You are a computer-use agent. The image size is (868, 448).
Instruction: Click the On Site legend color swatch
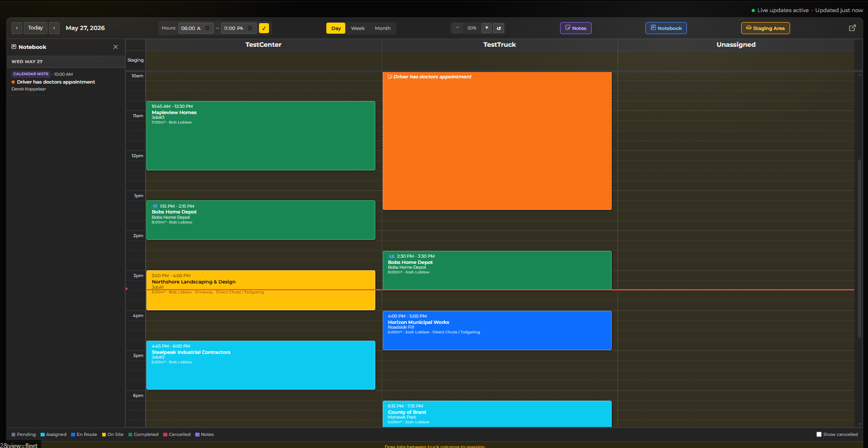pyautogui.click(x=104, y=434)
